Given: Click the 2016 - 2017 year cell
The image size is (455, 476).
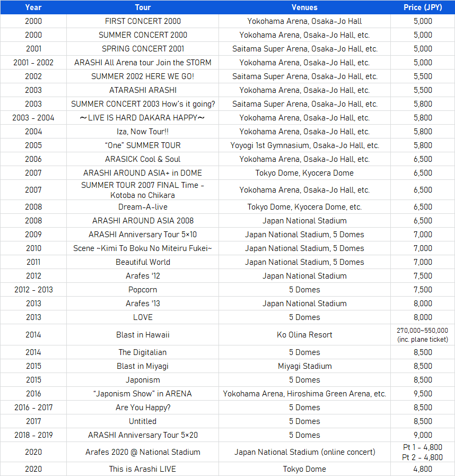Looking at the screenshot, I should 33,408.
